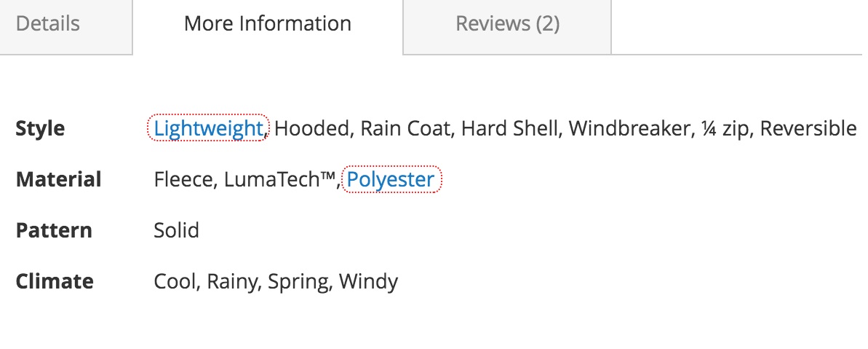868x349 pixels.
Task: Click the Style row label
Action: click(x=40, y=129)
